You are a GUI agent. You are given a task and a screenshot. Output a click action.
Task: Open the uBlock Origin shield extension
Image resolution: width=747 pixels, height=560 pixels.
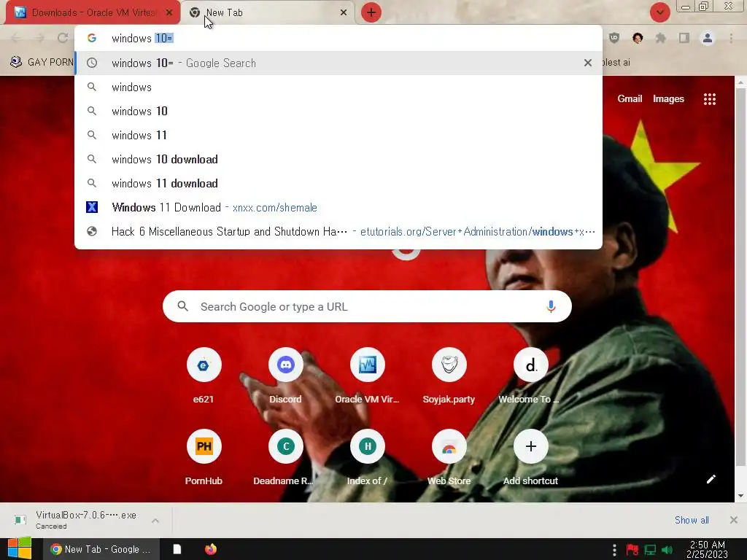point(614,38)
